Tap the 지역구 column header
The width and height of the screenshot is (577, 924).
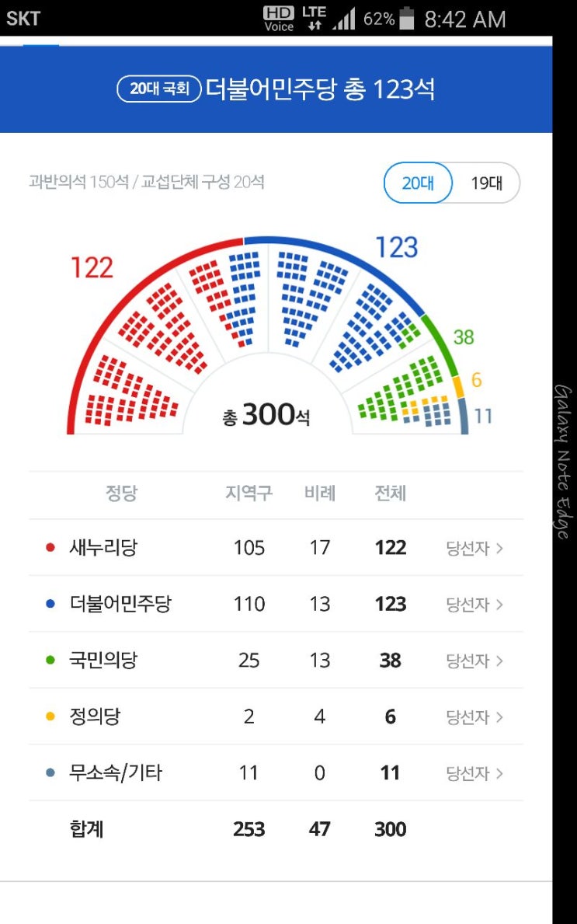click(249, 493)
